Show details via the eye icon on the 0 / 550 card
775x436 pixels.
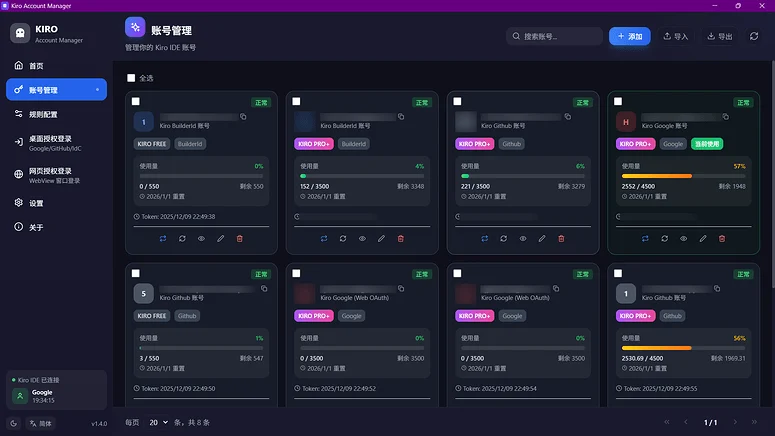click(201, 239)
